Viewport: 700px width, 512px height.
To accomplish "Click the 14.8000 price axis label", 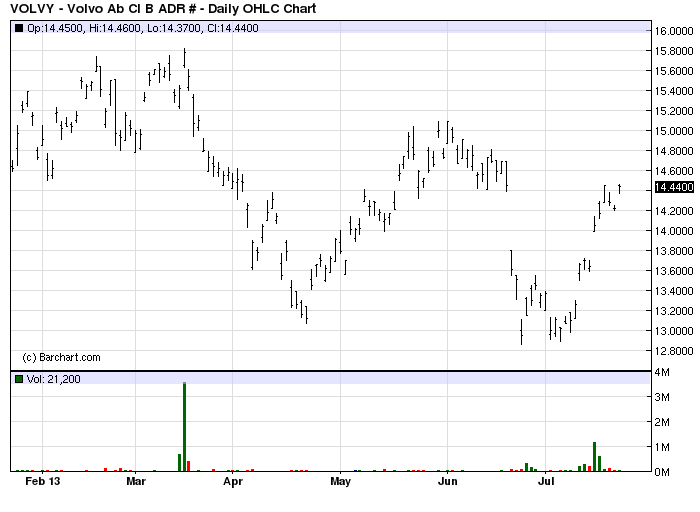I will (674, 151).
